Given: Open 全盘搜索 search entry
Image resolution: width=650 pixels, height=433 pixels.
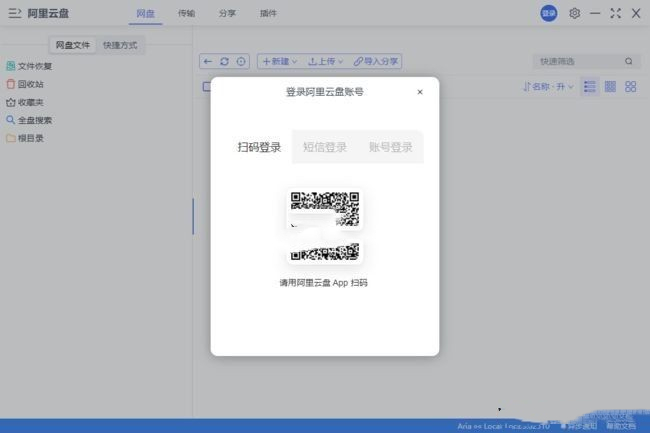Looking at the screenshot, I should pyautogui.click(x=29, y=120).
